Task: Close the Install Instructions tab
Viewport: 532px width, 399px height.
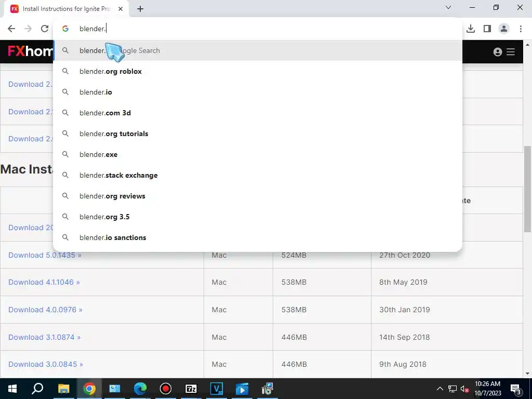Action: 121,9
